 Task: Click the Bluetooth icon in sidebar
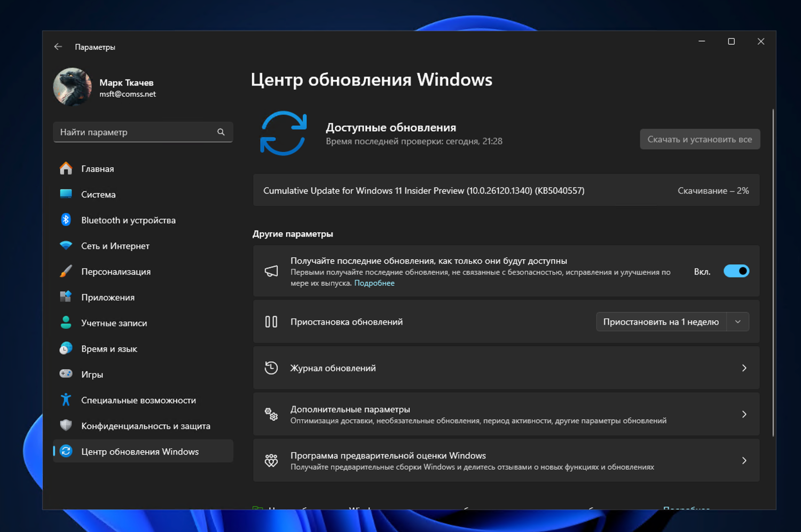66,220
